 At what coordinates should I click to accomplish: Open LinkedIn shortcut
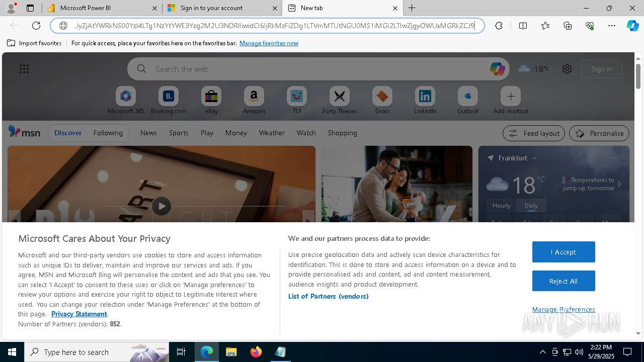pyautogui.click(x=425, y=101)
